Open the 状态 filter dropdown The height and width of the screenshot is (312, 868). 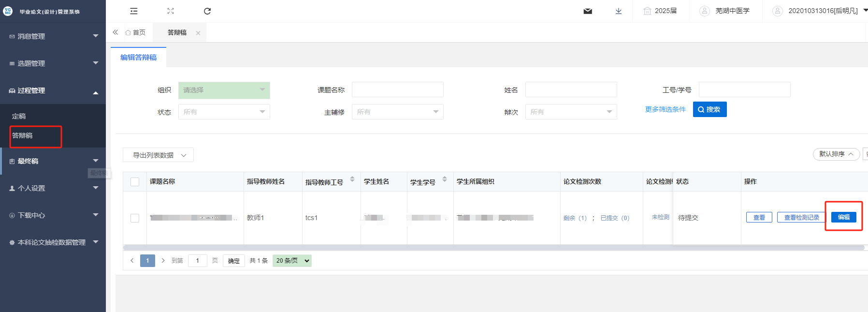pos(224,112)
